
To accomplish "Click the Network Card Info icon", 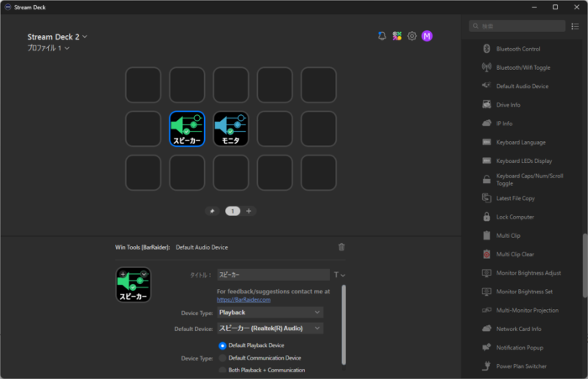I will point(486,329).
